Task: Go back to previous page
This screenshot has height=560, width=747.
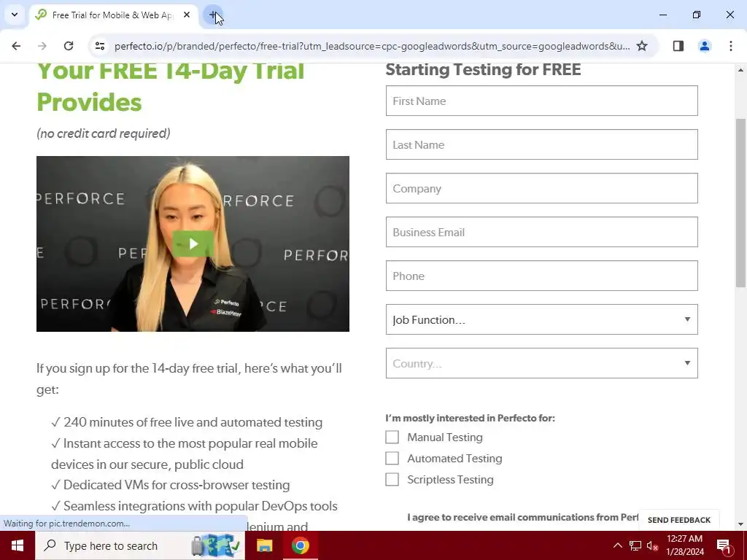Action: 16,46
